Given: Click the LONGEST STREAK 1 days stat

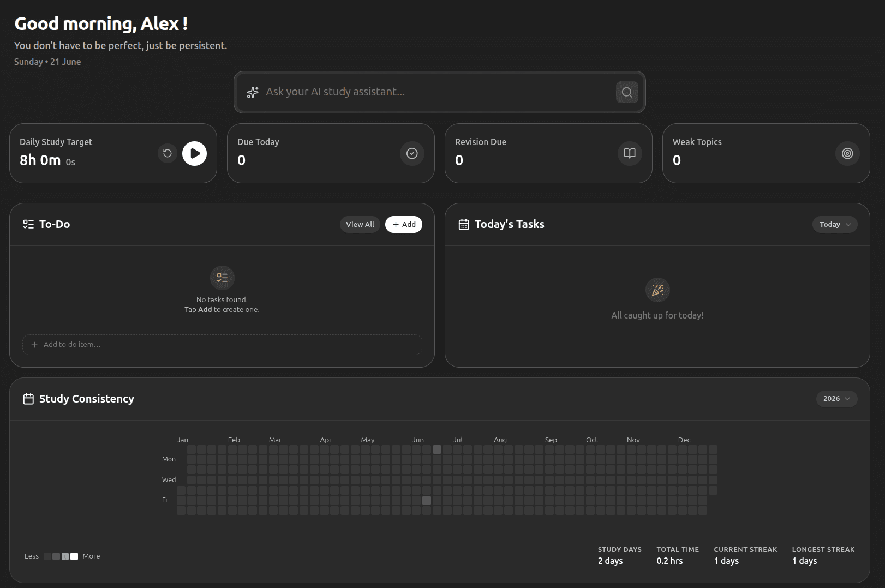Looking at the screenshot, I should click(x=823, y=555).
